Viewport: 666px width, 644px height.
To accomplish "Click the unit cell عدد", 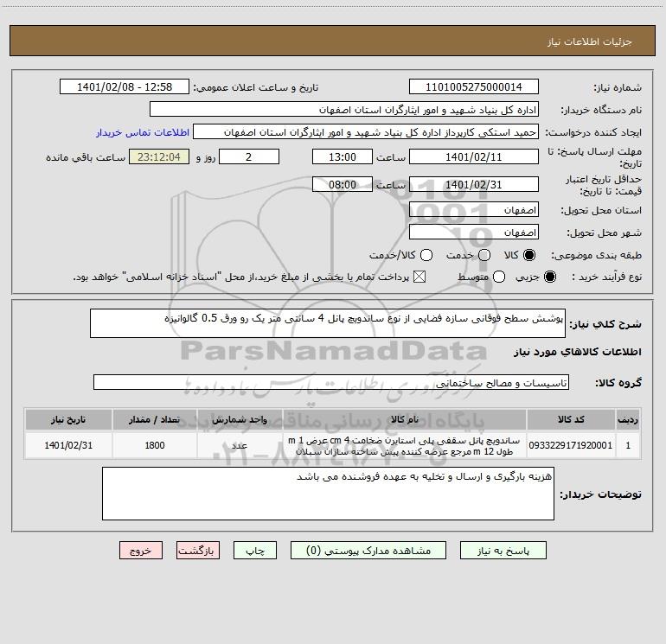I will pyautogui.click(x=240, y=445).
